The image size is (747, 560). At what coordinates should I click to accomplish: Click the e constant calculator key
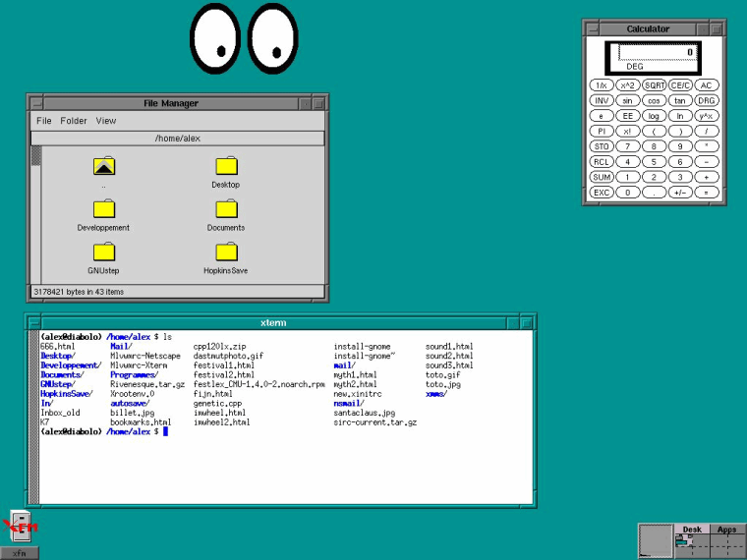click(x=602, y=116)
